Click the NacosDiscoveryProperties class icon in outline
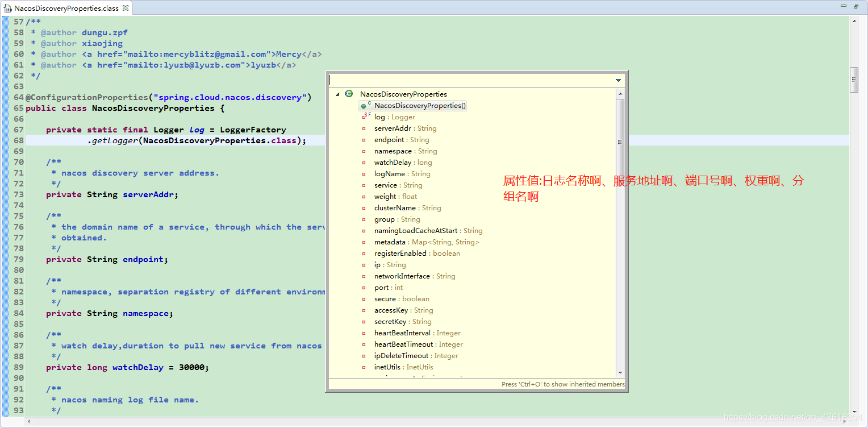The width and height of the screenshot is (868, 428). pos(349,94)
